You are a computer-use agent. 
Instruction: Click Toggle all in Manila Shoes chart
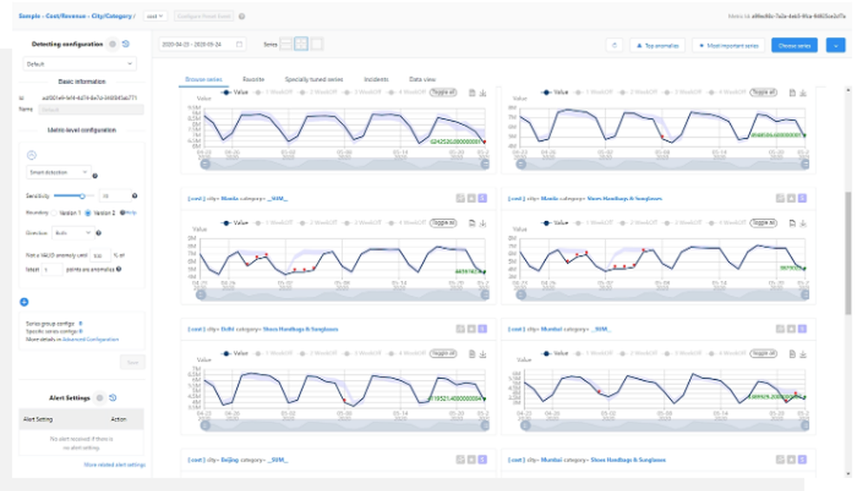763,223
